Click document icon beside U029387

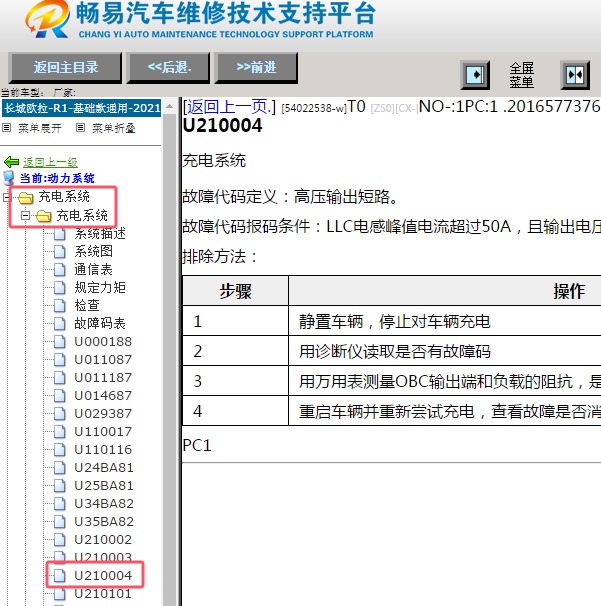60,414
